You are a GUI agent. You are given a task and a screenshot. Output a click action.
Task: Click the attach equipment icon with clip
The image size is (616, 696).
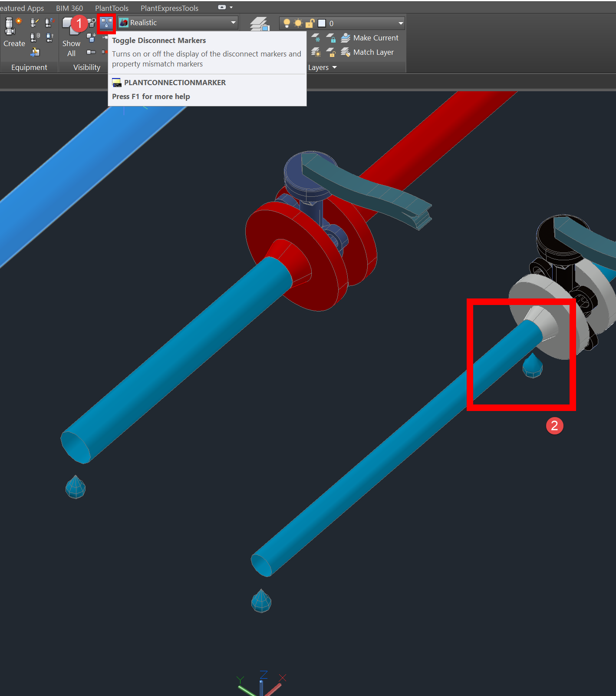click(35, 37)
